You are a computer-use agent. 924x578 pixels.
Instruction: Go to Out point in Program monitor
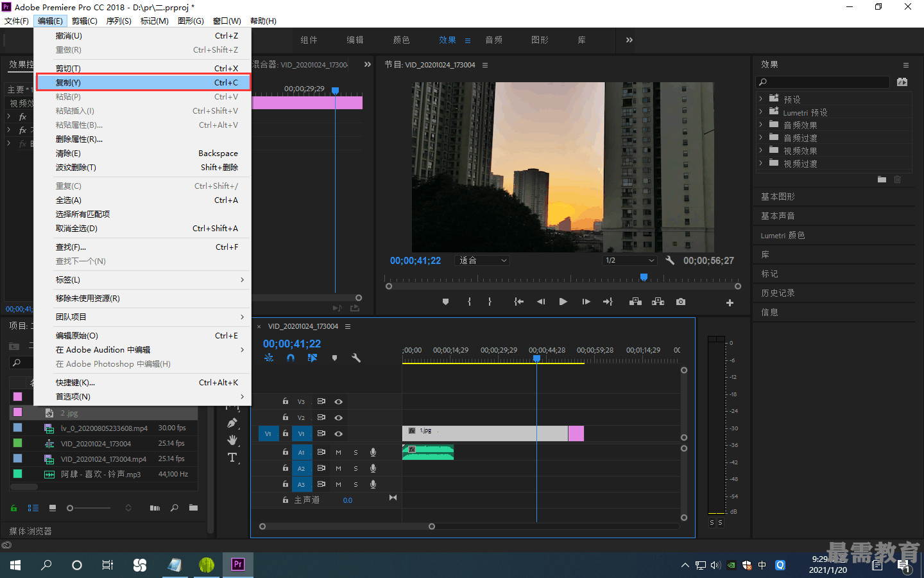point(608,302)
